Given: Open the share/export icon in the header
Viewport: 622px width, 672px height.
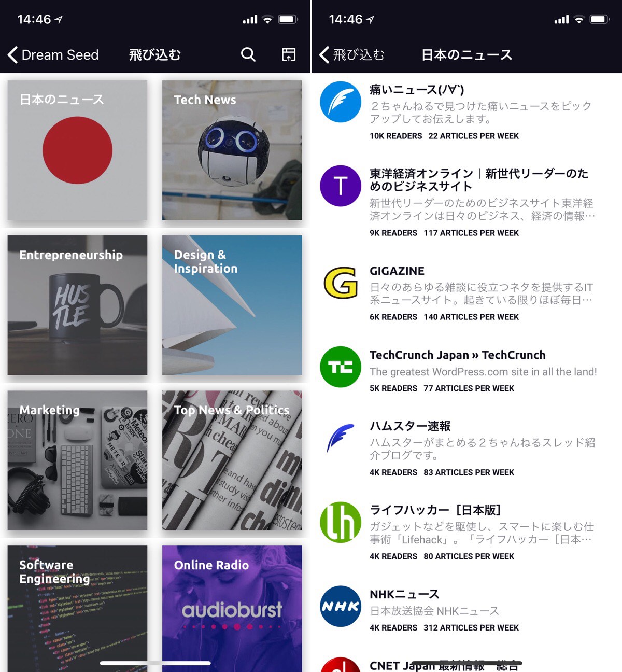Looking at the screenshot, I should pyautogui.click(x=289, y=54).
